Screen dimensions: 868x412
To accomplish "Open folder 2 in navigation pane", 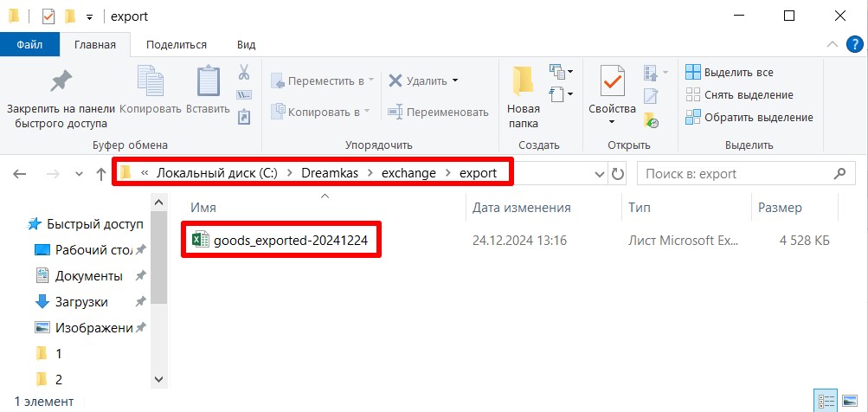I will tap(48, 379).
